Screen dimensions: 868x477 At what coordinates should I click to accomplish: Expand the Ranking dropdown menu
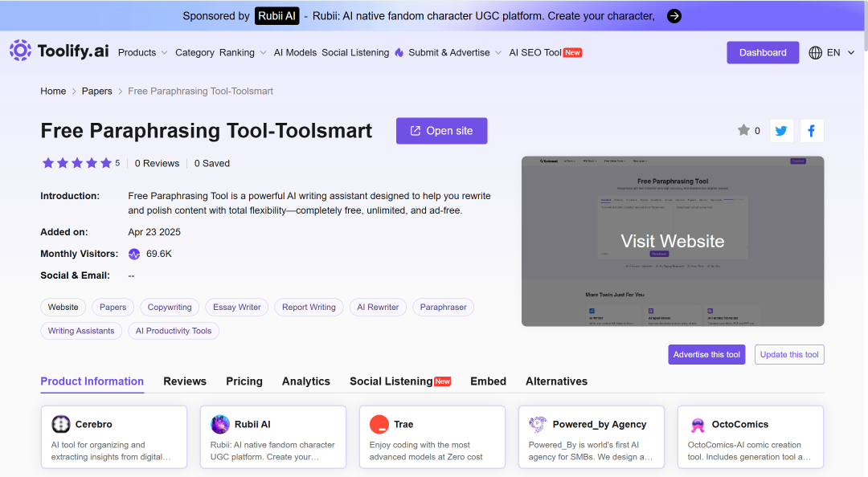pos(243,52)
